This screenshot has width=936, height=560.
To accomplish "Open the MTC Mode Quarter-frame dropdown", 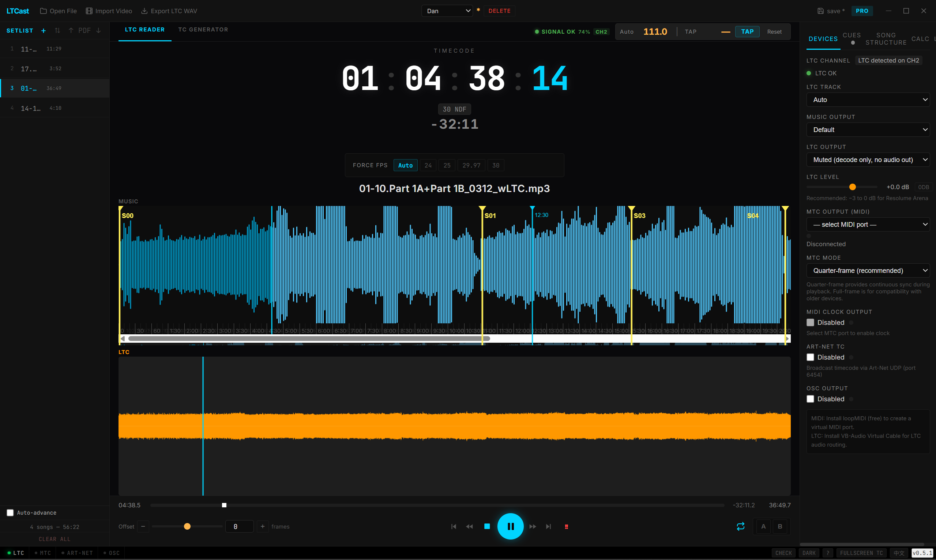I will tap(868, 271).
